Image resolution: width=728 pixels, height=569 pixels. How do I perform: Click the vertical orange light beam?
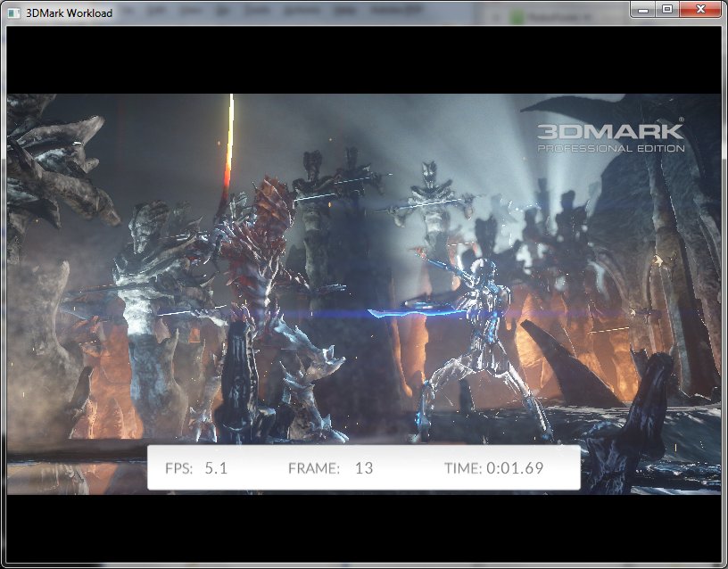(x=230, y=147)
